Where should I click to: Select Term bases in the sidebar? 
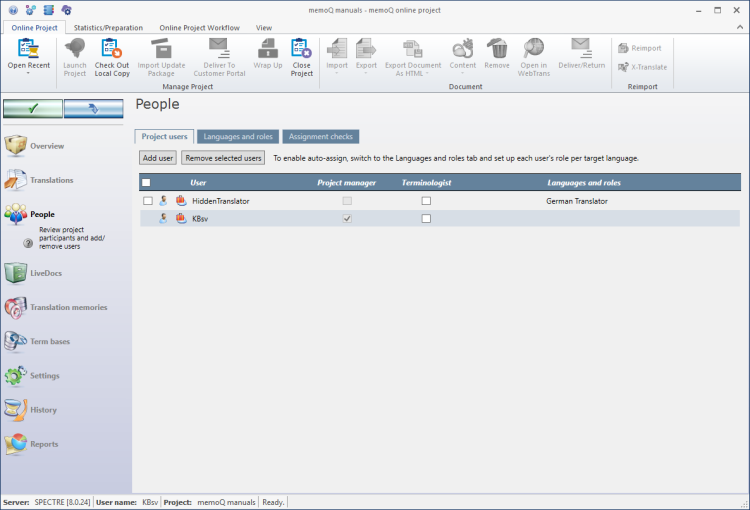point(50,341)
